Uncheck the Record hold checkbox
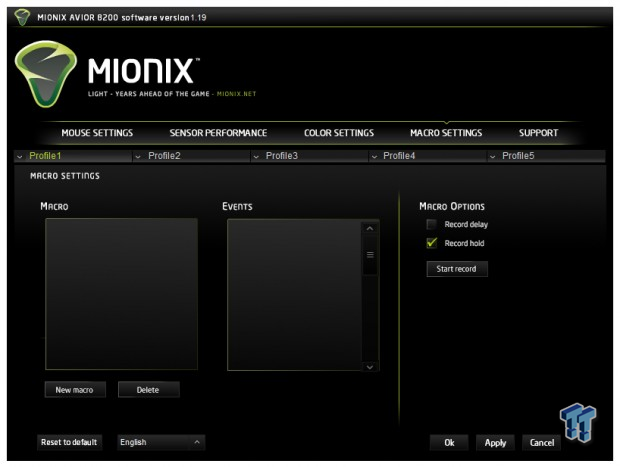 pyautogui.click(x=431, y=243)
